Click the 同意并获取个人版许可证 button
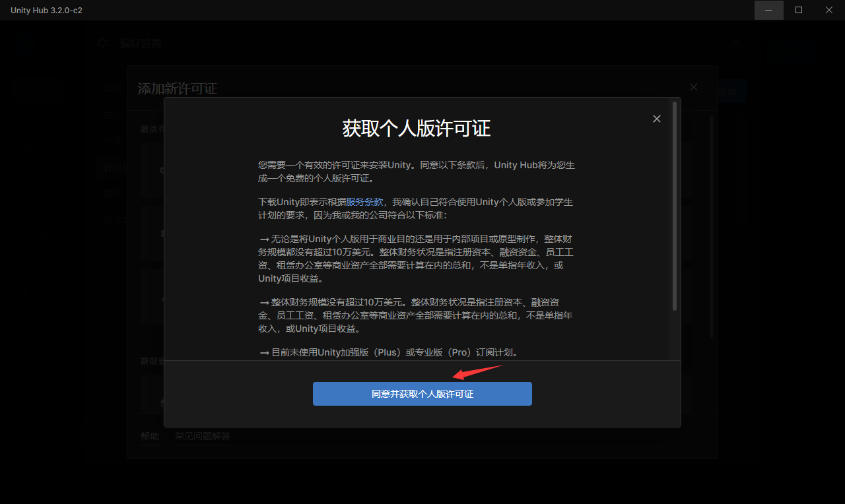 point(422,394)
